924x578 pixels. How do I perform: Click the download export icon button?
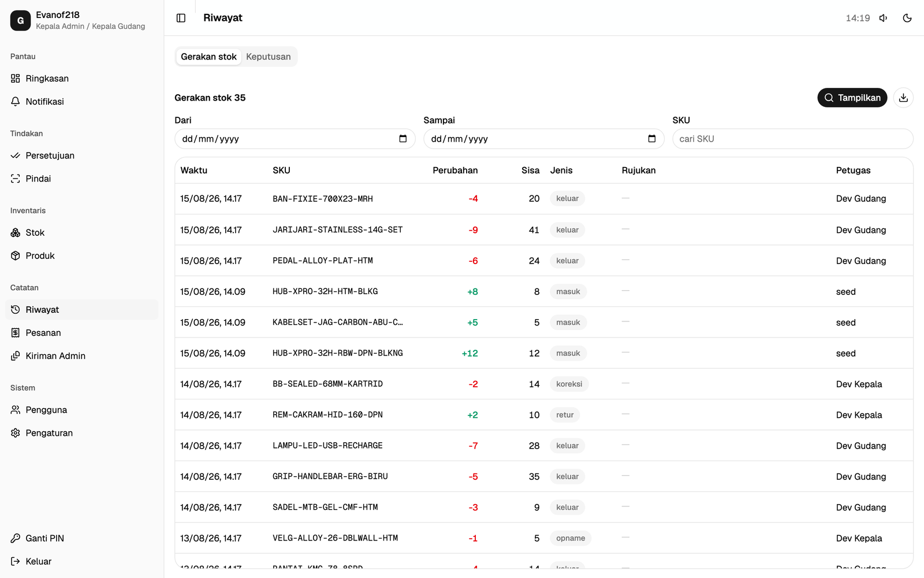[x=903, y=98]
